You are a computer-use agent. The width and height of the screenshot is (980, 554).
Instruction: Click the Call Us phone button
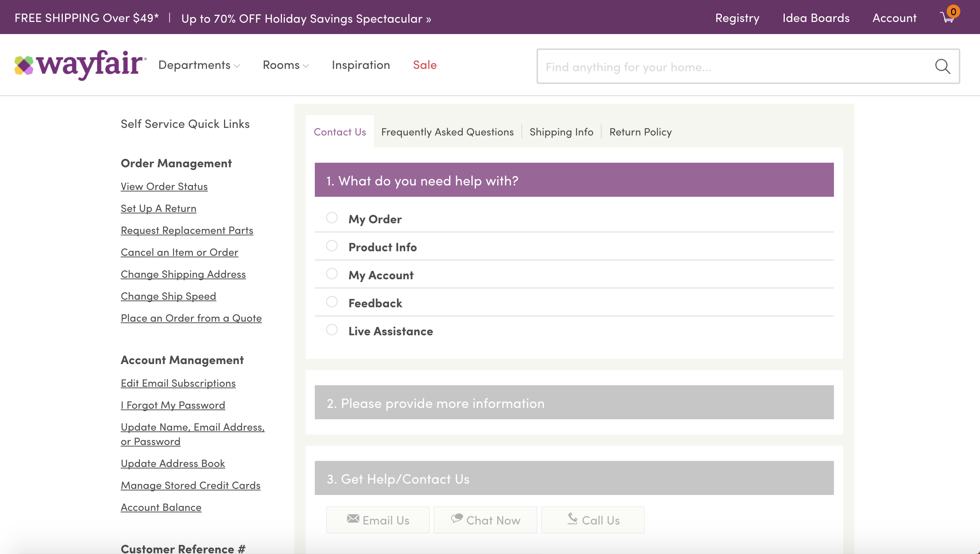[592, 520]
